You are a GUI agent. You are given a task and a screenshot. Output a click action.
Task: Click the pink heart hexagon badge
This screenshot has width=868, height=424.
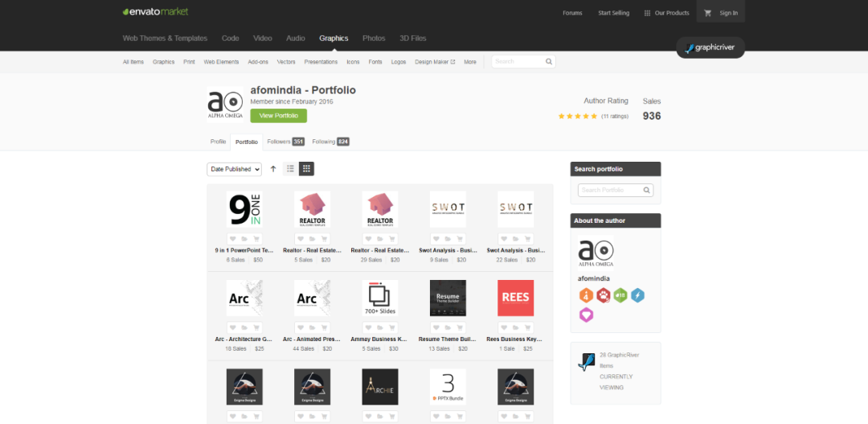586,315
